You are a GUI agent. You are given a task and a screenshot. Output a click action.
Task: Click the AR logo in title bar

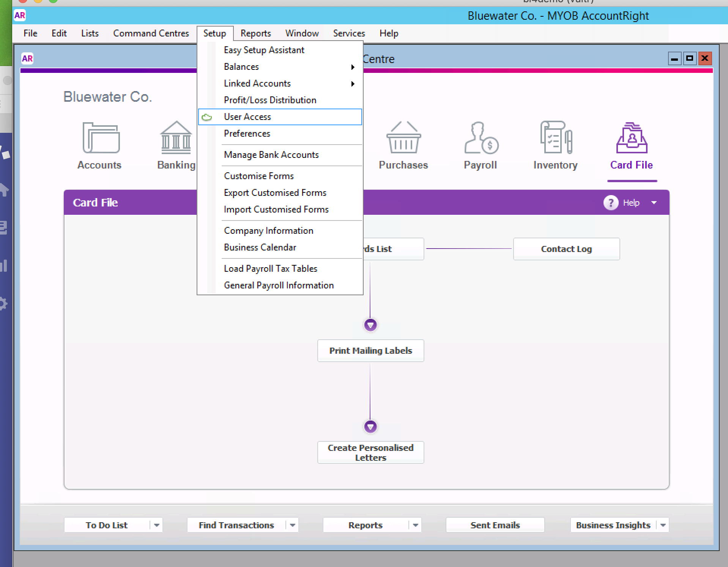(x=20, y=16)
